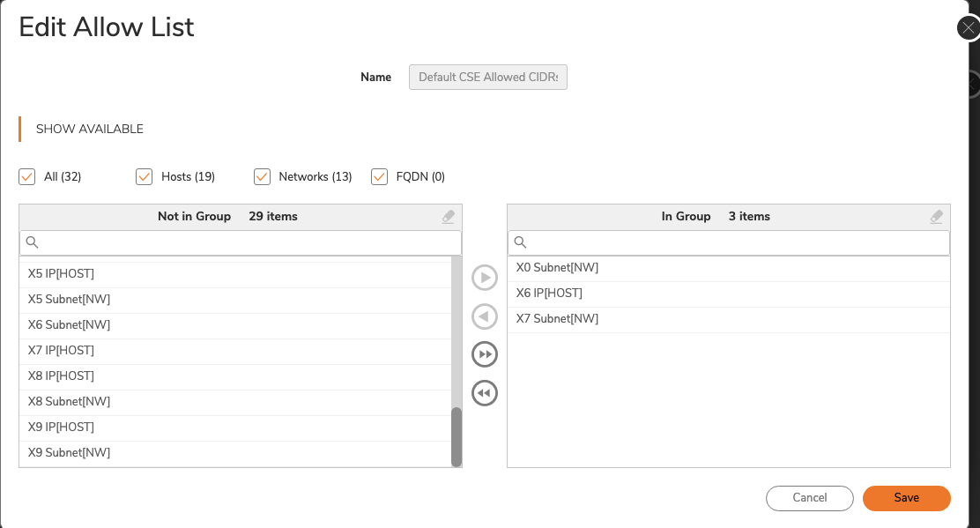Image resolution: width=980 pixels, height=528 pixels.
Task: Click eraser icon in Not in Group header
Action: tap(449, 217)
